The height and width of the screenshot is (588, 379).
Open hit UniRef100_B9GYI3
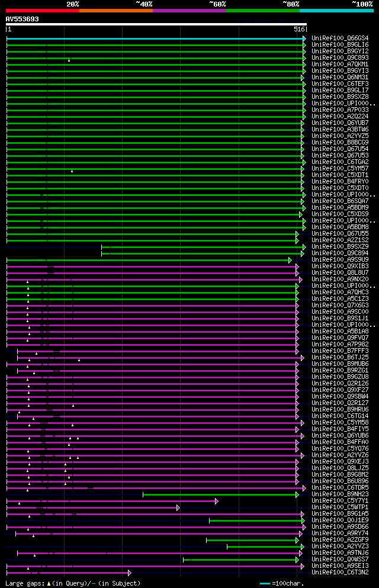[340, 70]
